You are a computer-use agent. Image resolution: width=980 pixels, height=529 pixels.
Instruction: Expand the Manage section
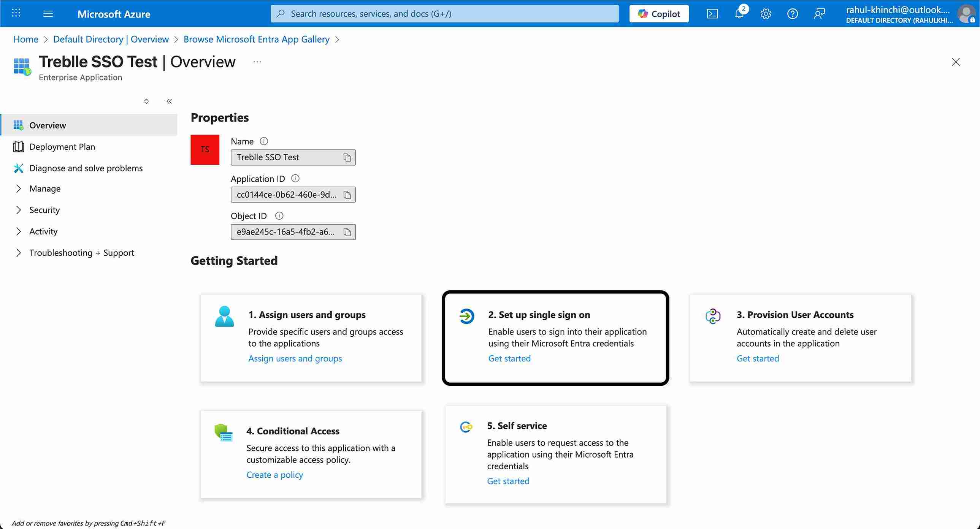[x=45, y=188]
